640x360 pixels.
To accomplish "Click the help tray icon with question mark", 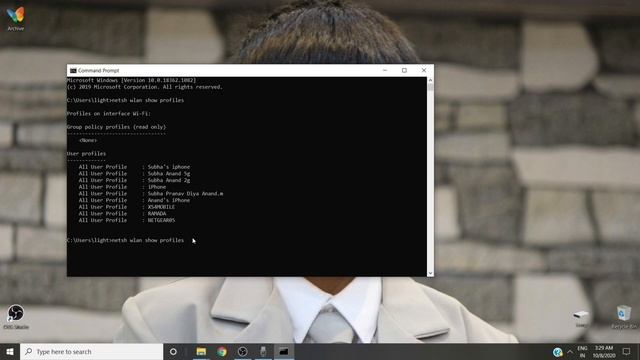I will click(557, 352).
